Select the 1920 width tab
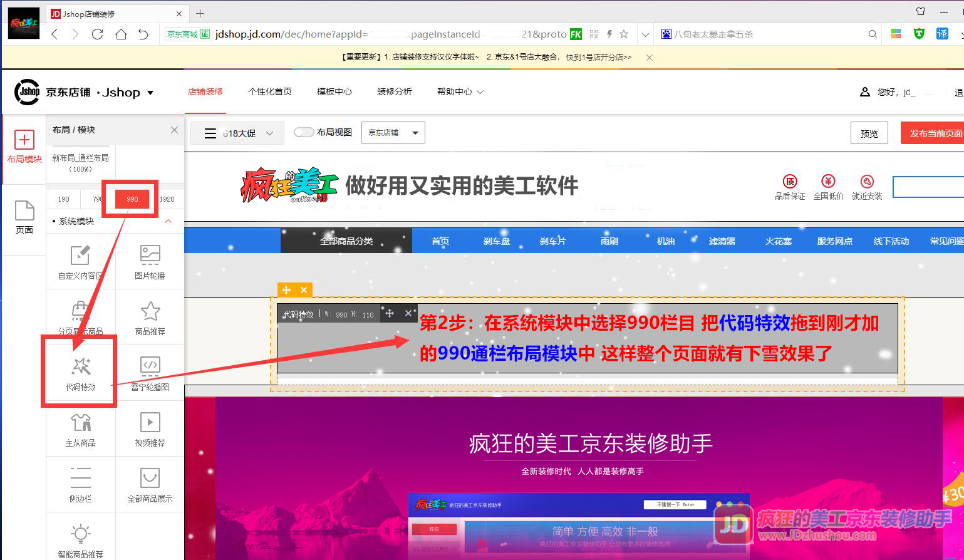 167,199
